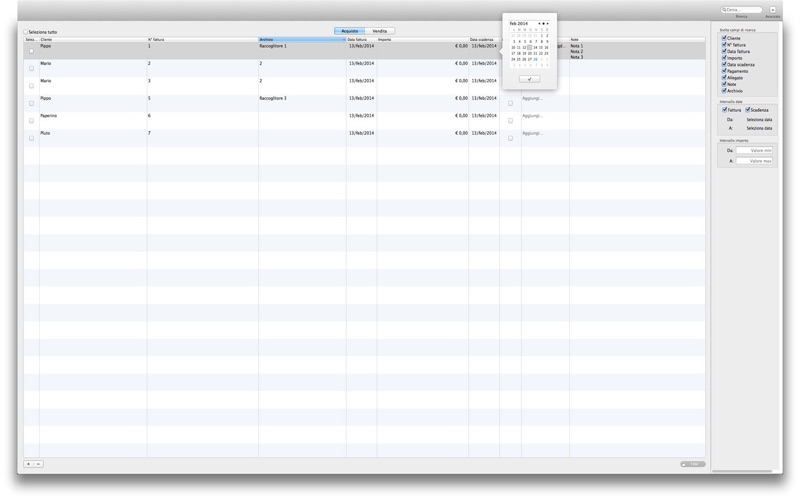Sort by the Archivio column header
The width and height of the screenshot is (800, 500).
pyautogui.click(x=302, y=39)
